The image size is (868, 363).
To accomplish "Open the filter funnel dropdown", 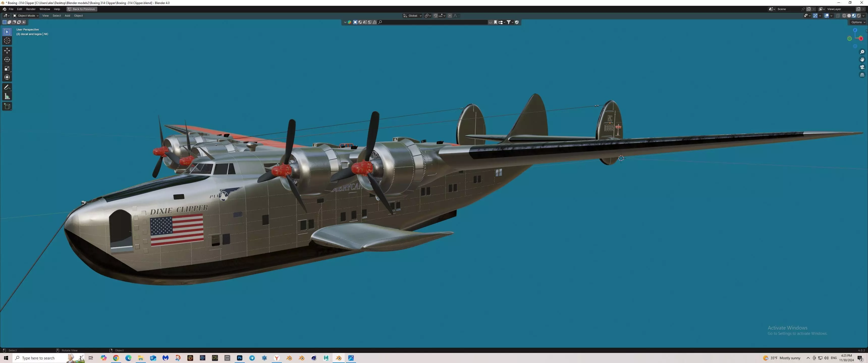I will pos(510,22).
